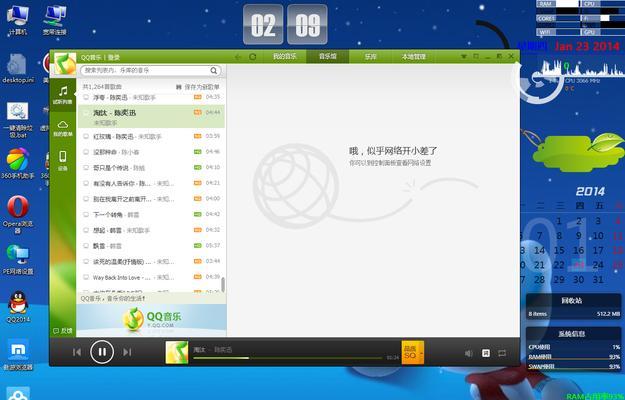Click the green HQ badge on 飘雪 row
625x400 pixels.
(x=198, y=245)
